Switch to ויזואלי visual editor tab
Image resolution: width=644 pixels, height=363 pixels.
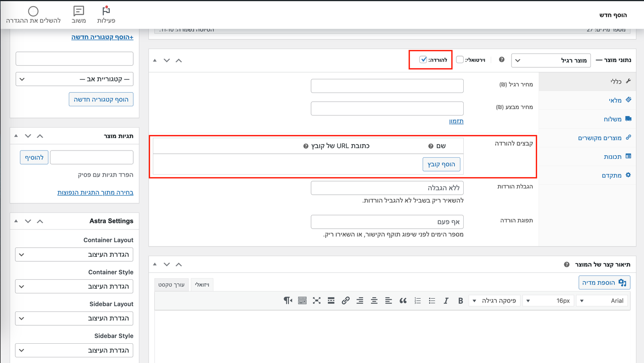(202, 285)
